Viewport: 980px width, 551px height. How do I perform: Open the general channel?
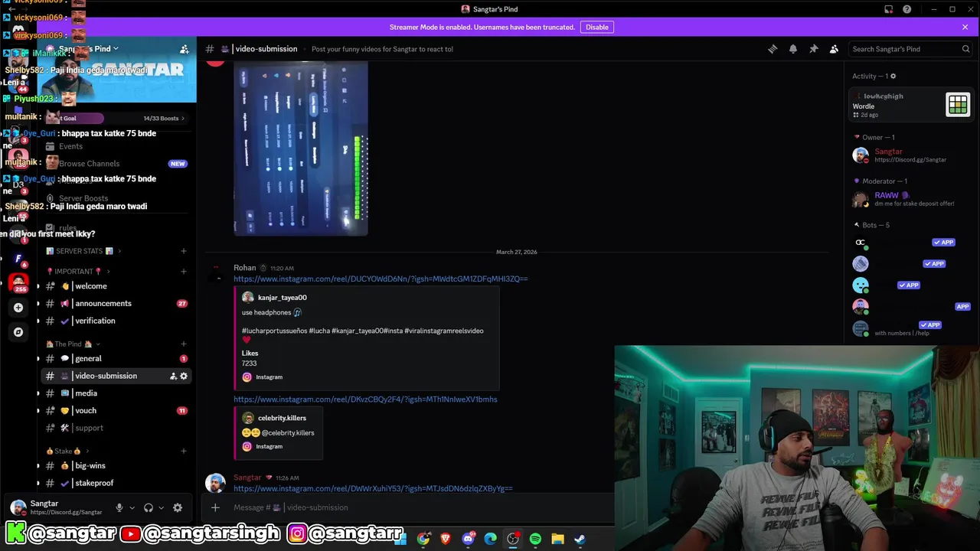(x=115, y=359)
